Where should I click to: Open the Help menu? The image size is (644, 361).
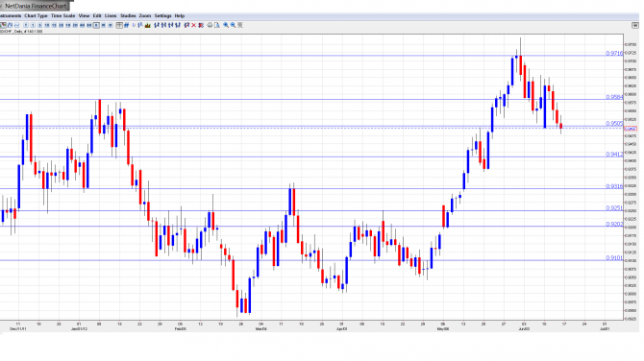[x=180, y=15]
